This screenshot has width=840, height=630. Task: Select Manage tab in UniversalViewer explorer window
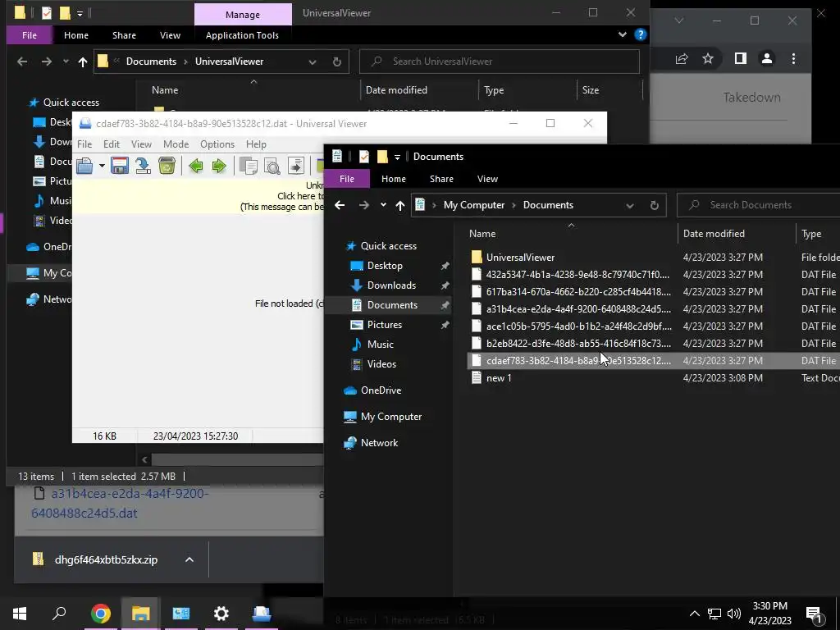pos(243,15)
